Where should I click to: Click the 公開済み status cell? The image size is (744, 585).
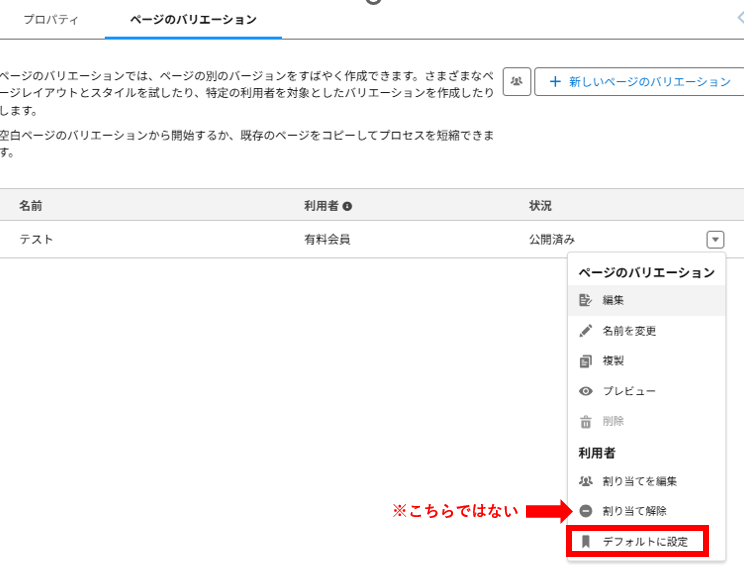[x=552, y=240]
